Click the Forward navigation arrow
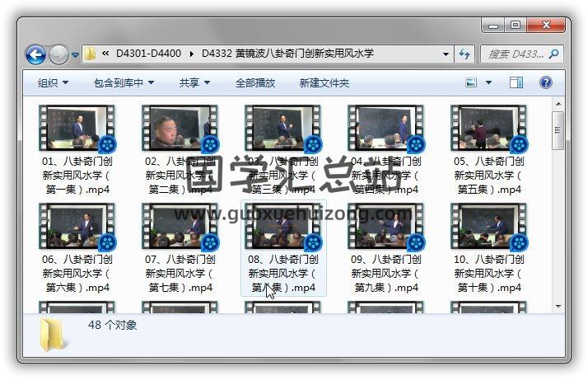Image resolution: width=588 pixels, height=380 pixels. (x=58, y=55)
